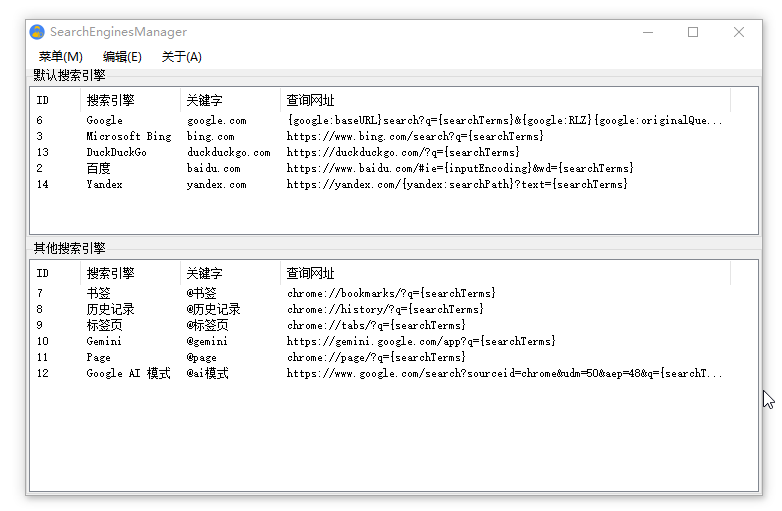Click the SearchEnginesManager app icon in title bar
The width and height of the screenshot is (782, 511).
37,32
